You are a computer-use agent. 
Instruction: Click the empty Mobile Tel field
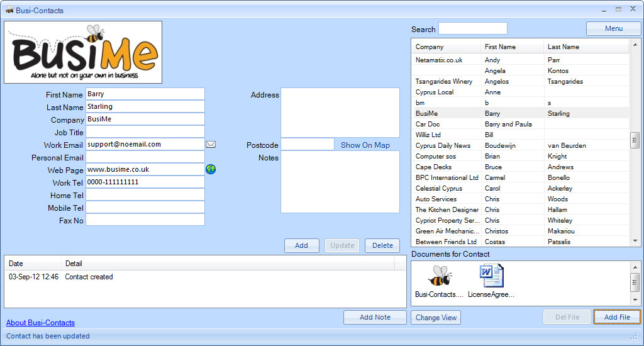[x=145, y=207]
